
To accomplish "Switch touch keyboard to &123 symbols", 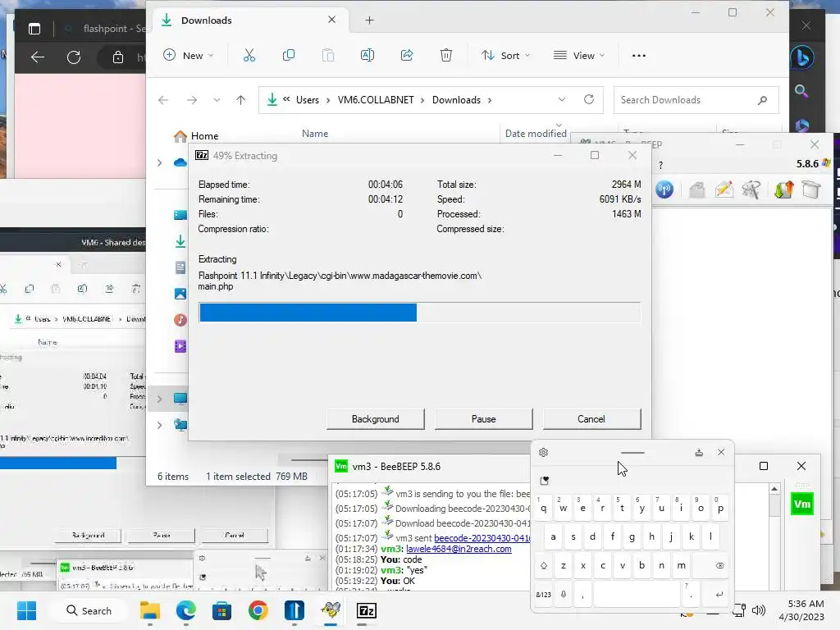I will point(543,594).
